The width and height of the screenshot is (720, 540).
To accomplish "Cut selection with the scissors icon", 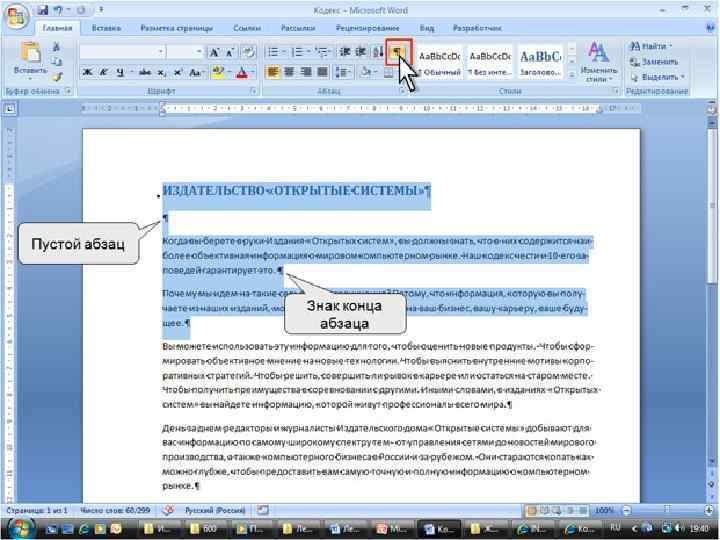I will coord(56,46).
